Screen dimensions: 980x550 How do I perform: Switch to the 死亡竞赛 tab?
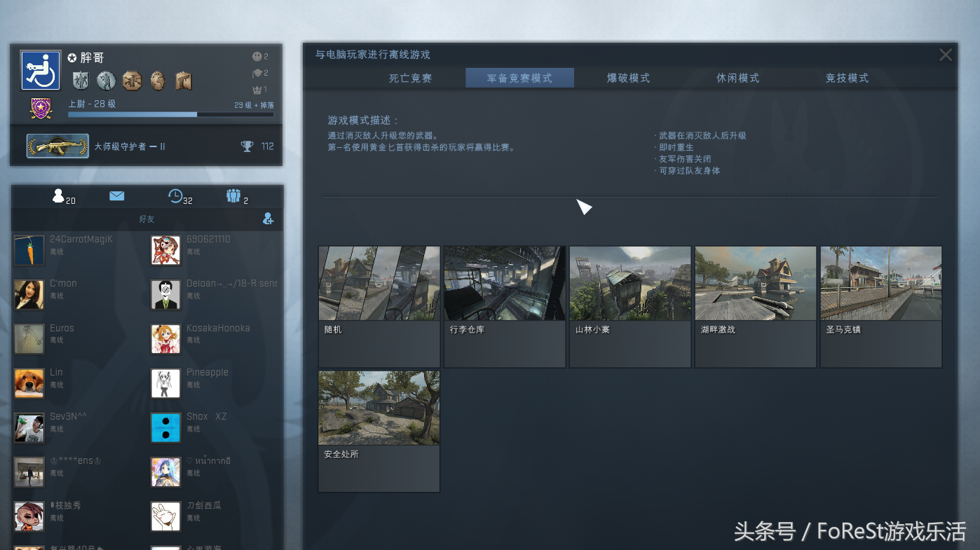click(409, 78)
